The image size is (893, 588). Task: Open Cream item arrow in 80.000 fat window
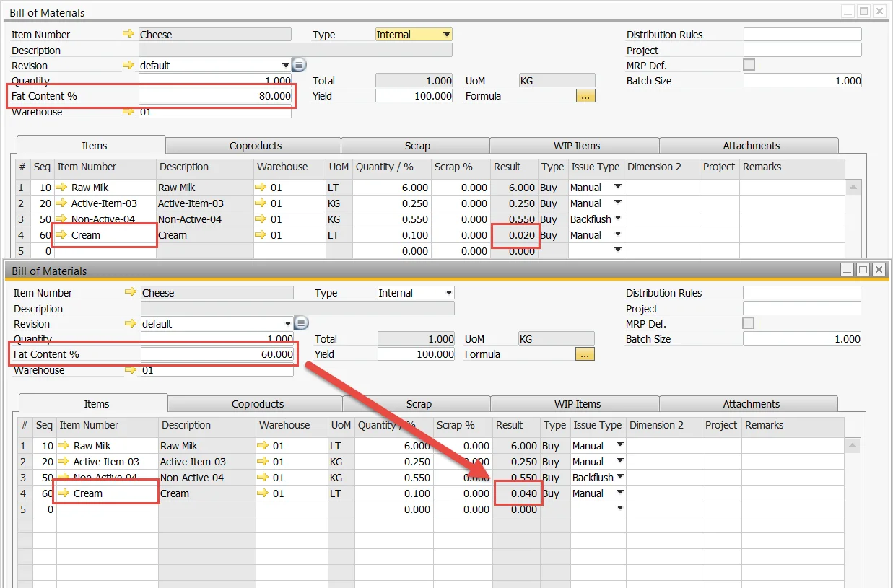pos(62,235)
